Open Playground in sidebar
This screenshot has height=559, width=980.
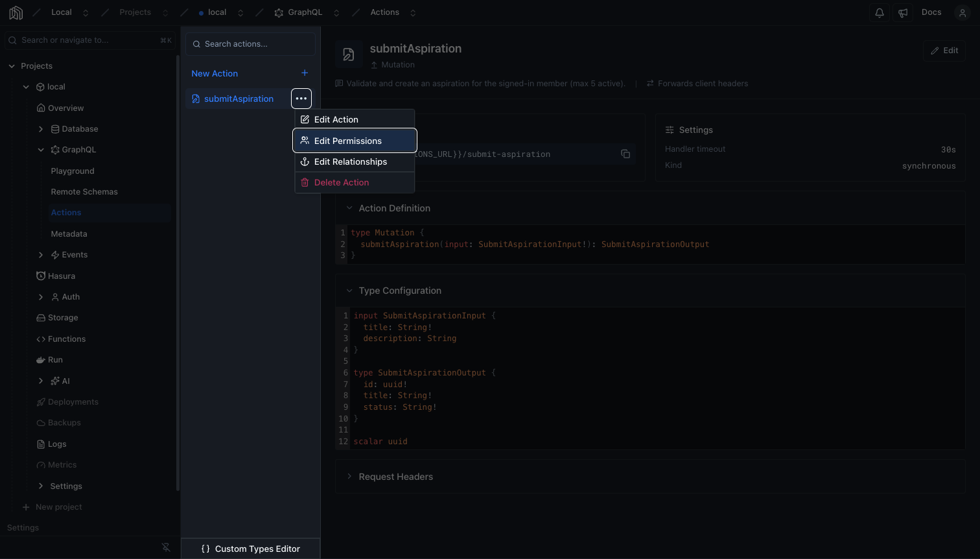point(73,171)
